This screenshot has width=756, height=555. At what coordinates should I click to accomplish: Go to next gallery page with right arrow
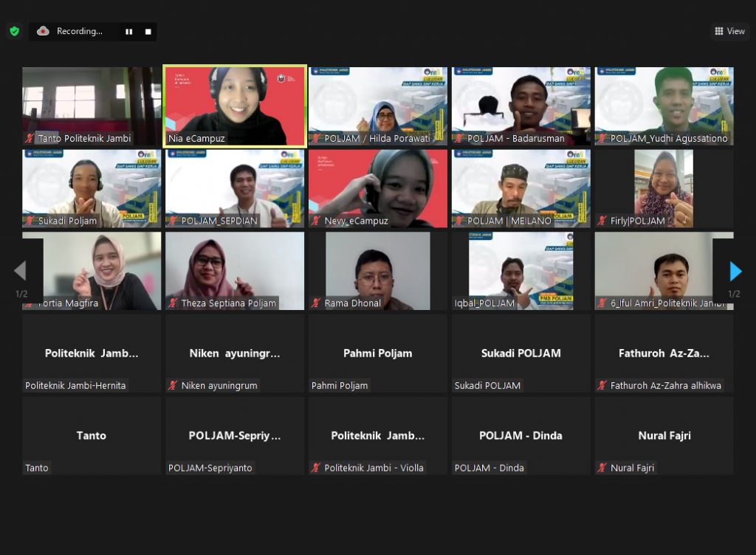pos(735,272)
